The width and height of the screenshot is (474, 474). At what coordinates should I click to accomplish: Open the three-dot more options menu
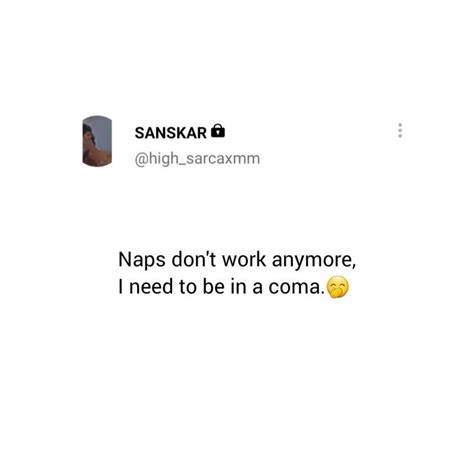pos(400,130)
